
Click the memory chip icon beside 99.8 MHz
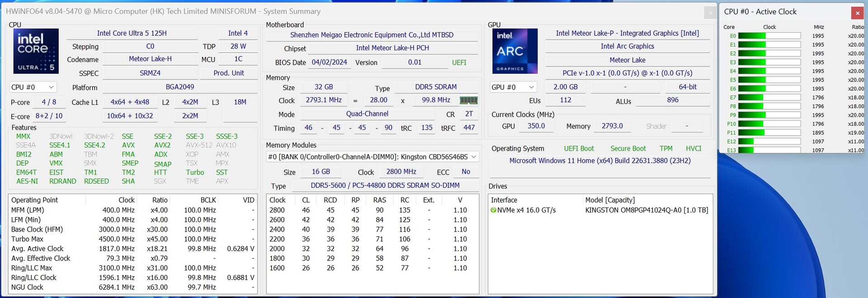click(468, 100)
